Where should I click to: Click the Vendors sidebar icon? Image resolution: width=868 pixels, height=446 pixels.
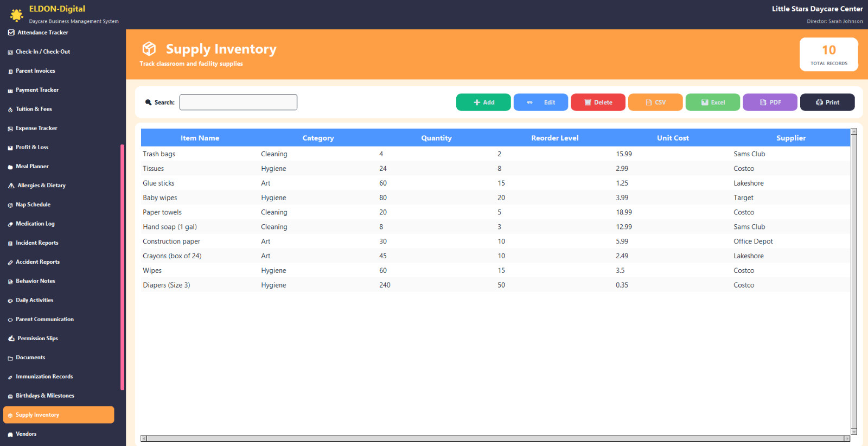pyautogui.click(x=10, y=435)
